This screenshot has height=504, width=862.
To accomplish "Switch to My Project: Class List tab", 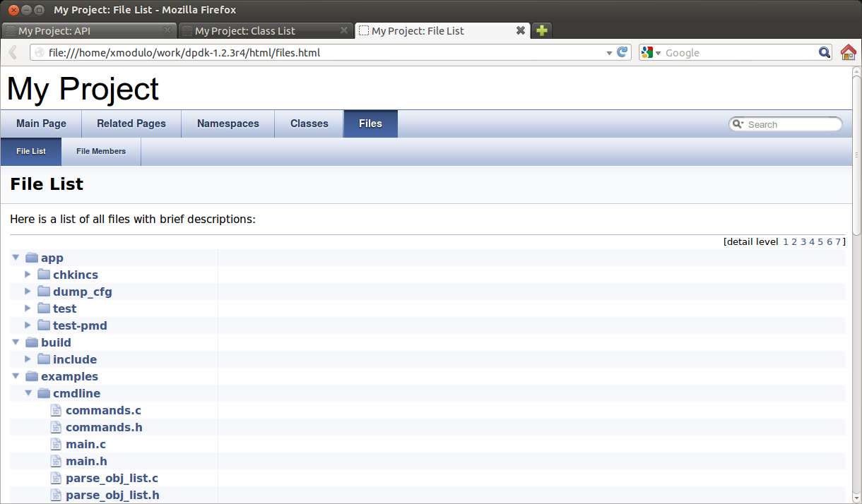I will coord(265,30).
